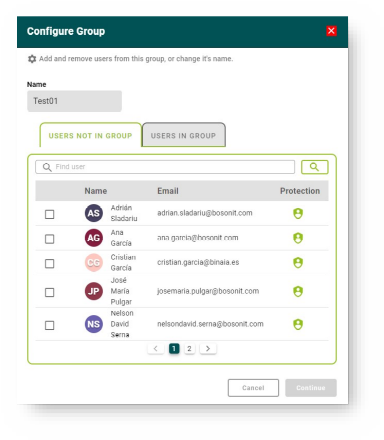
Task: Click the AG avatar for Ana García
Action: point(94,238)
